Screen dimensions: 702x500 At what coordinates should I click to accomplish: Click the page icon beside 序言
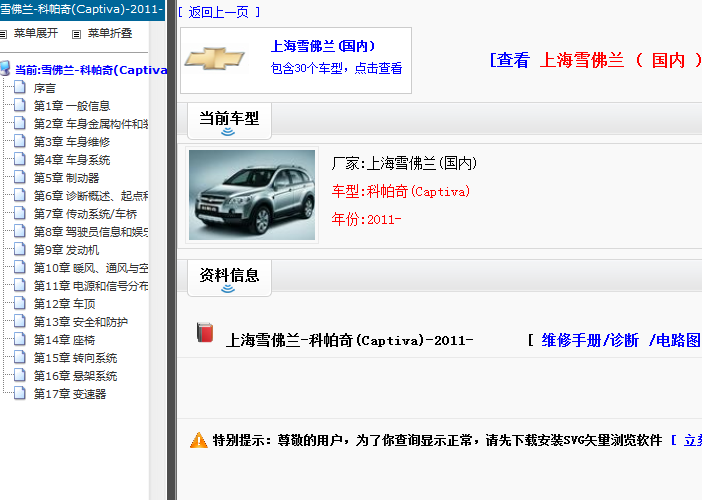(x=20, y=86)
